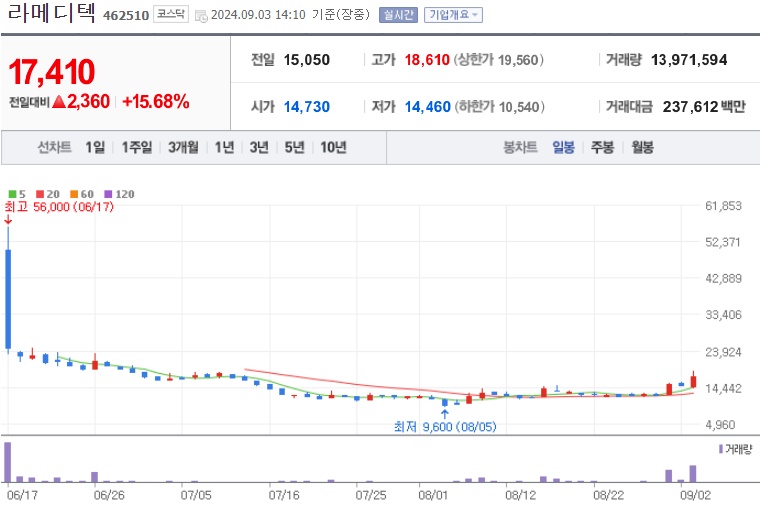760x510 pixels.
Task: Click the 시가 value 14,730
Action: tap(306, 107)
